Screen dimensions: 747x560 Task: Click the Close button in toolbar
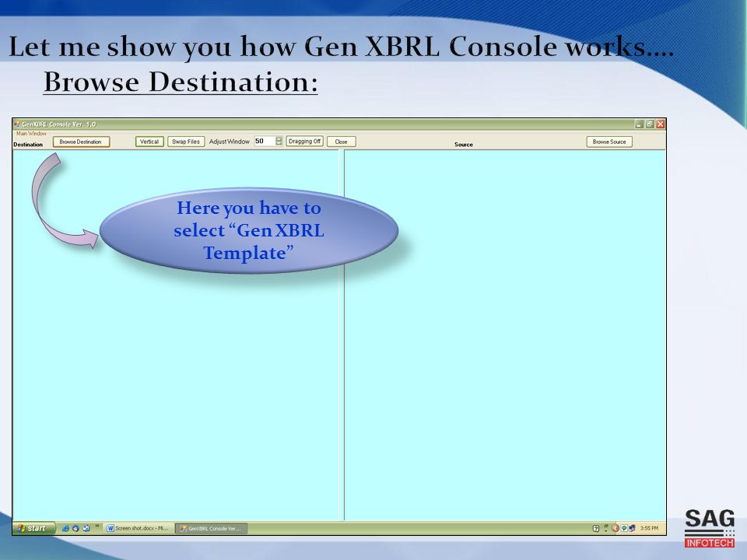341,142
